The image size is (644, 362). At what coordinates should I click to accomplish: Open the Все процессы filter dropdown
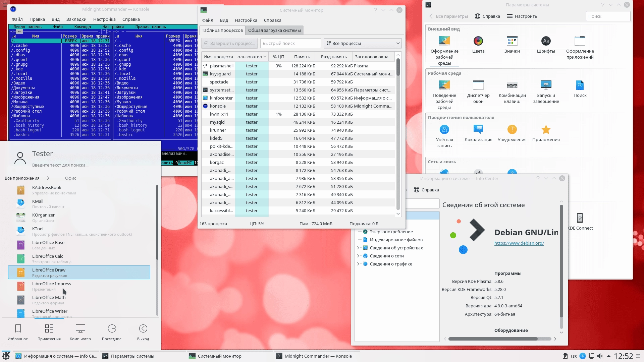point(363,43)
